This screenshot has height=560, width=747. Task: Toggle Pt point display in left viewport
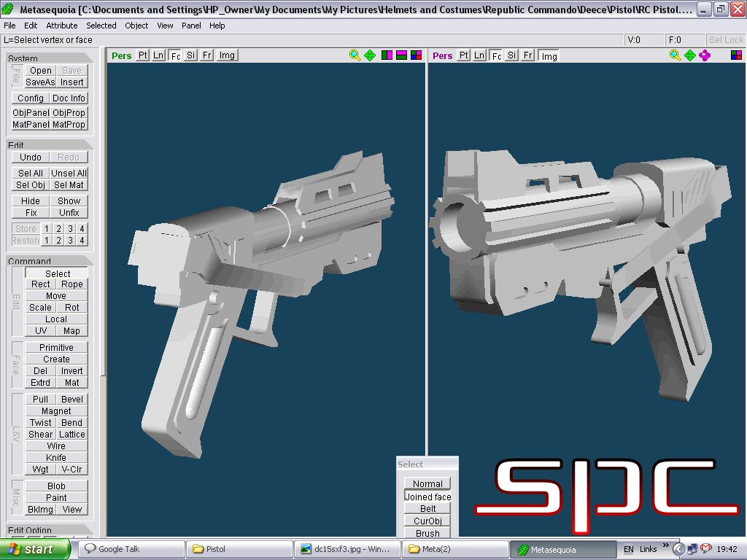pyautogui.click(x=143, y=55)
